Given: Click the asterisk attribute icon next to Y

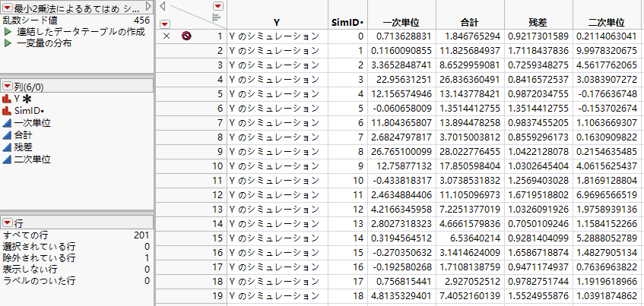Looking at the screenshot, I should point(27,99).
